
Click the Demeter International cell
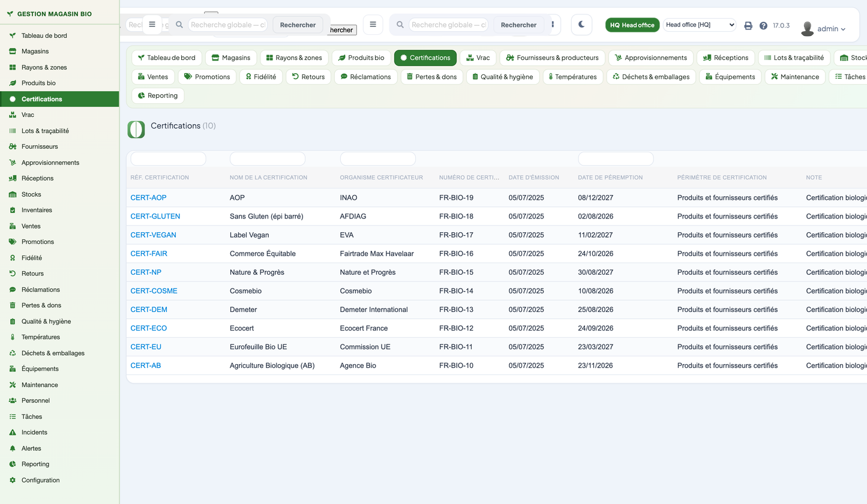click(374, 310)
